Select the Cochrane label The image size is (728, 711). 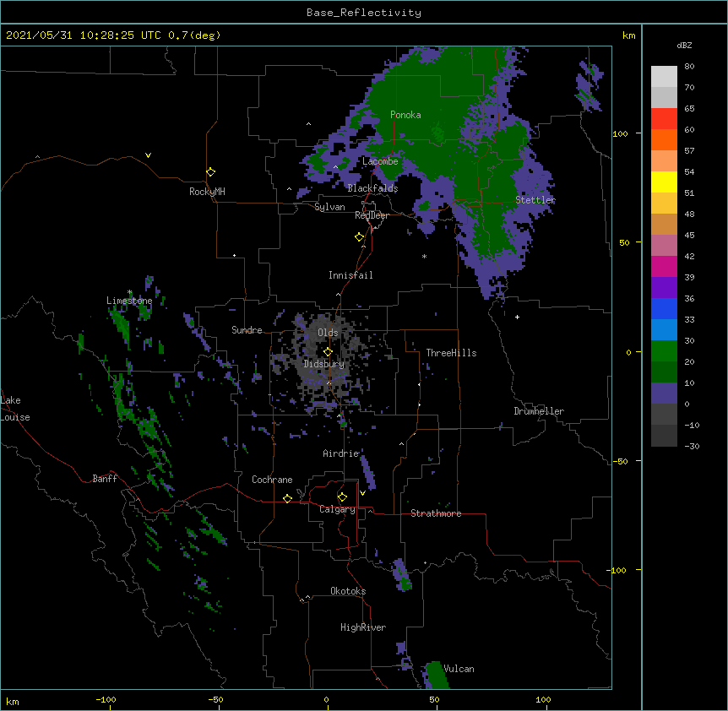coord(272,480)
